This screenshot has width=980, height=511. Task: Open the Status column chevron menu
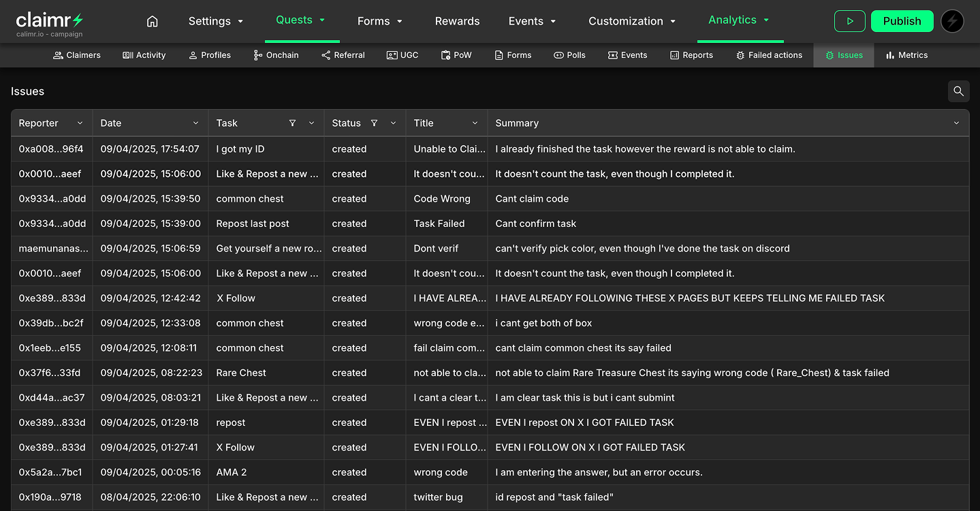pyautogui.click(x=393, y=123)
